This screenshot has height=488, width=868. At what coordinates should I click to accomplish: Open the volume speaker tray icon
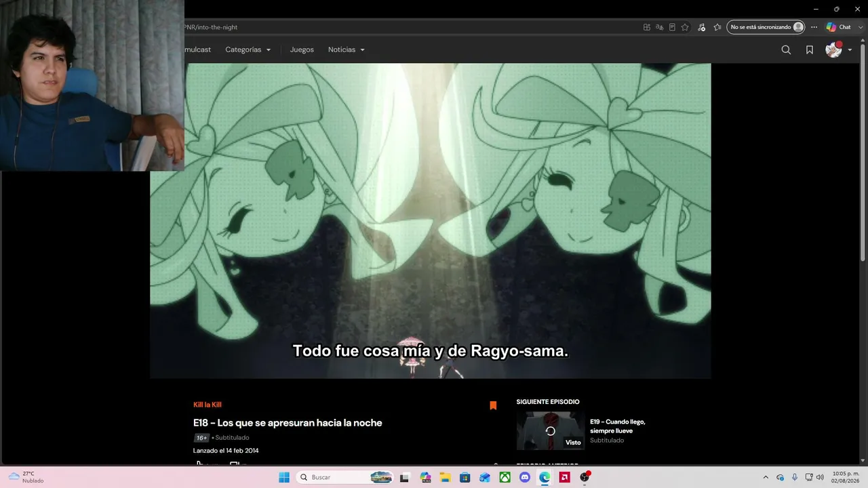click(820, 477)
